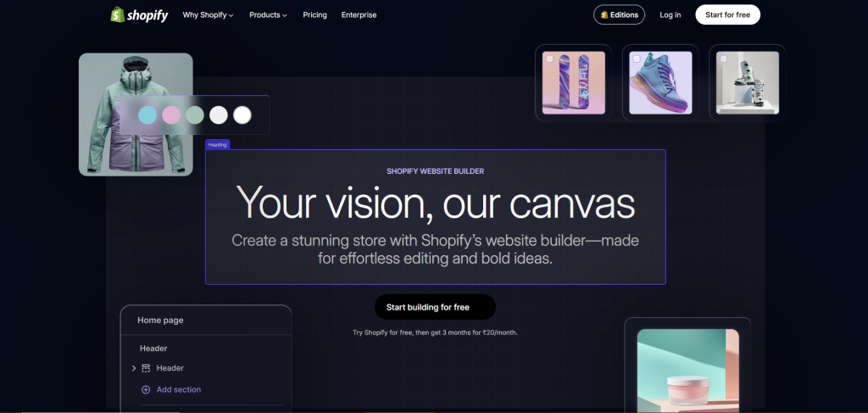This screenshot has height=413, width=868.
Task: Select the sage green color swatch
Action: 195,115
